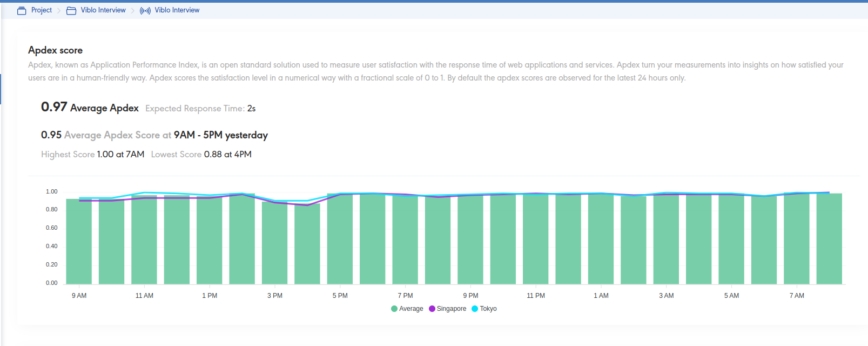Open the Viblo Interview folder breadcrumb link
Viewport: 868px width, 346px height.
click(103, 10)
